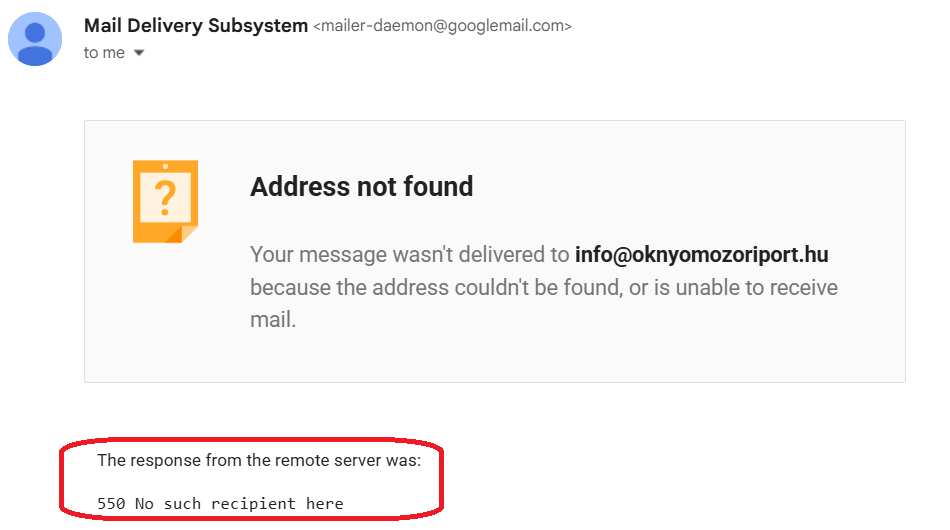Select the "Address not found" heading
950x530 pixels.
[x=361, y=186]
